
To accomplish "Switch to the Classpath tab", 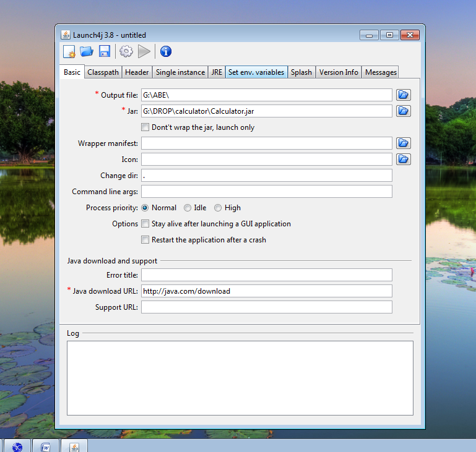I will tap(103, 72).
